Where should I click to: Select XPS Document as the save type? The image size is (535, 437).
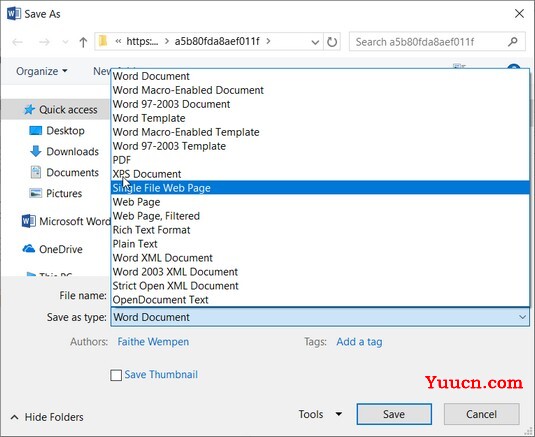[320, 174]
